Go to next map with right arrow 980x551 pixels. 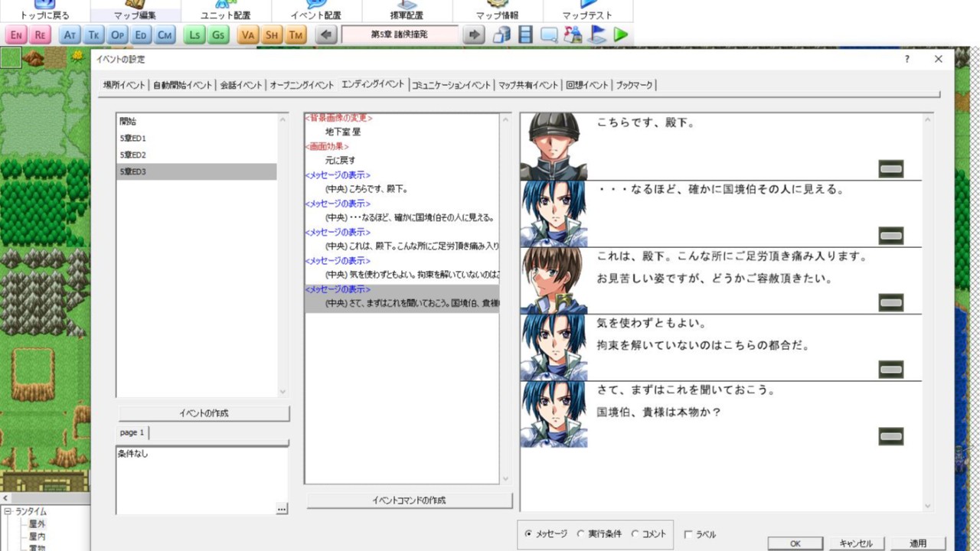(474, 35)
